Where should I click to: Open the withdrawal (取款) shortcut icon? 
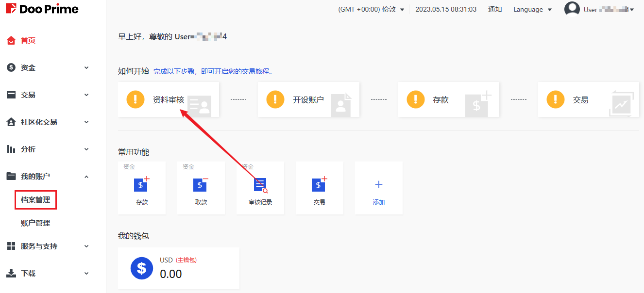201,185
